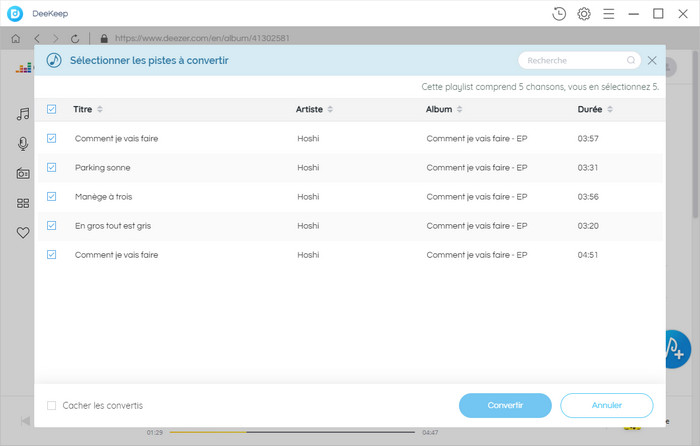700x446 pixels.
Task: Click the Annuler button
Action: [x=606, y=405]
